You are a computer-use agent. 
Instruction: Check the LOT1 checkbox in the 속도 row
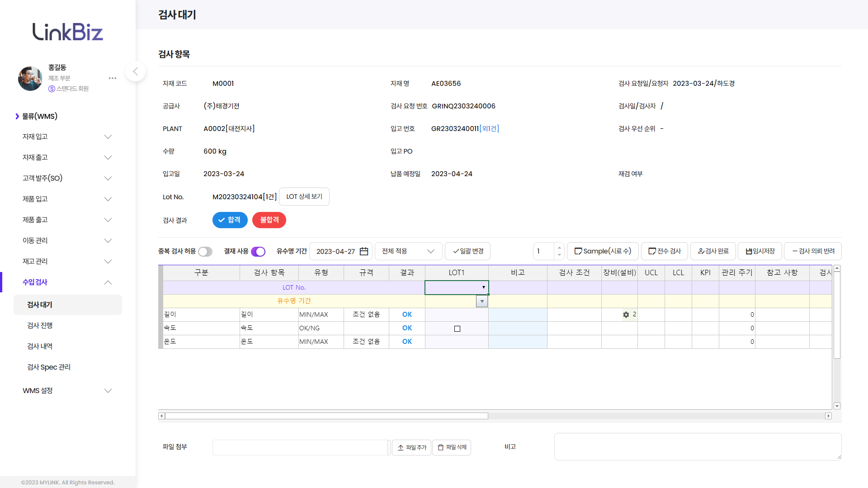click(x=457, y=328)
